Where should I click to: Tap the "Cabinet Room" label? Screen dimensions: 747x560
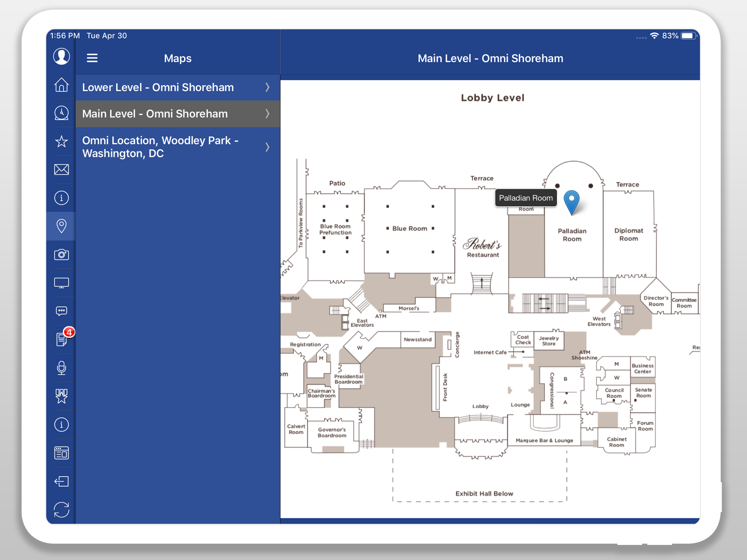(x=617, y=442)
